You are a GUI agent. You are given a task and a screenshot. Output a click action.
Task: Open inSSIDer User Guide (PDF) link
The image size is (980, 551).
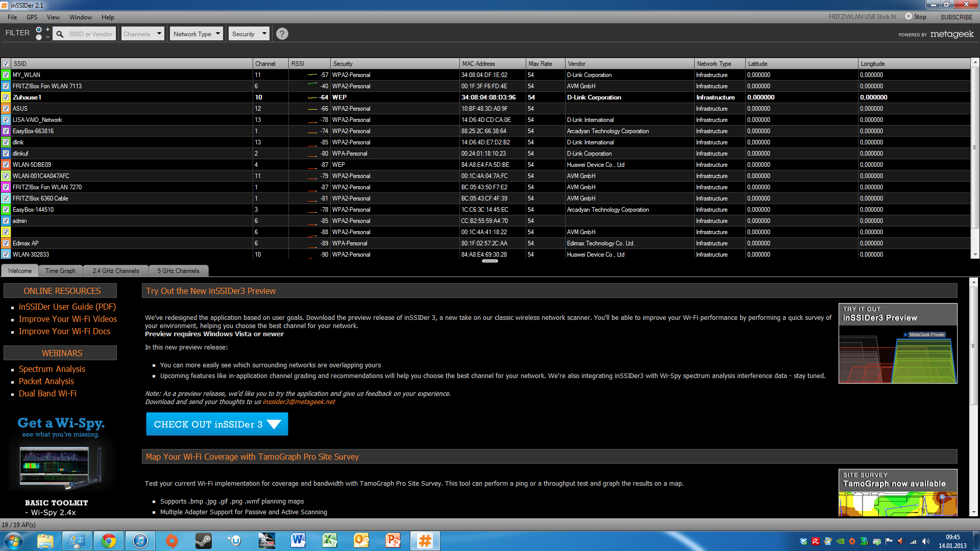click(67, 307)
